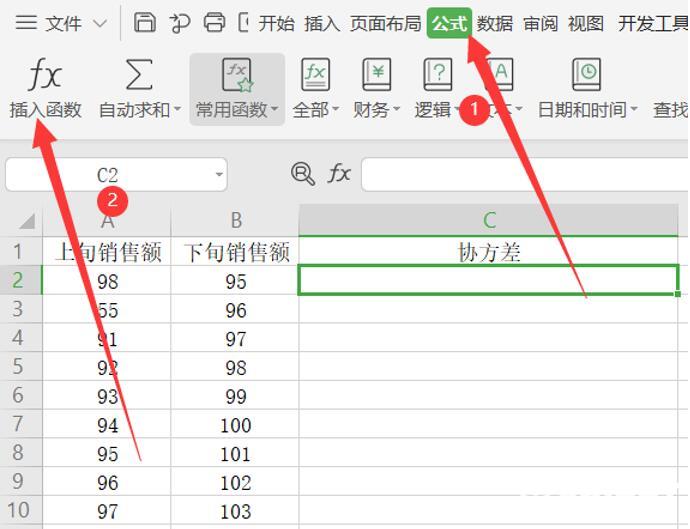This screenshot has width=690, height=529.
Task: Switch to the 页面布局 (Page Layout) tab
Action: click(x=385, y=23)
